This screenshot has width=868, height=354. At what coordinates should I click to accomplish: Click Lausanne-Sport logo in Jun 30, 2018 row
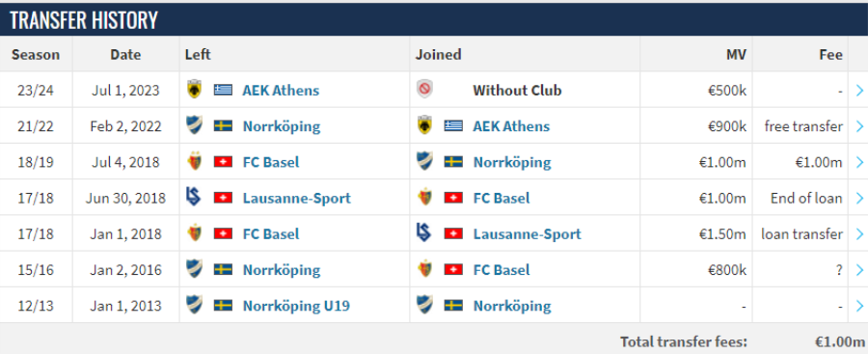[194, 198]
